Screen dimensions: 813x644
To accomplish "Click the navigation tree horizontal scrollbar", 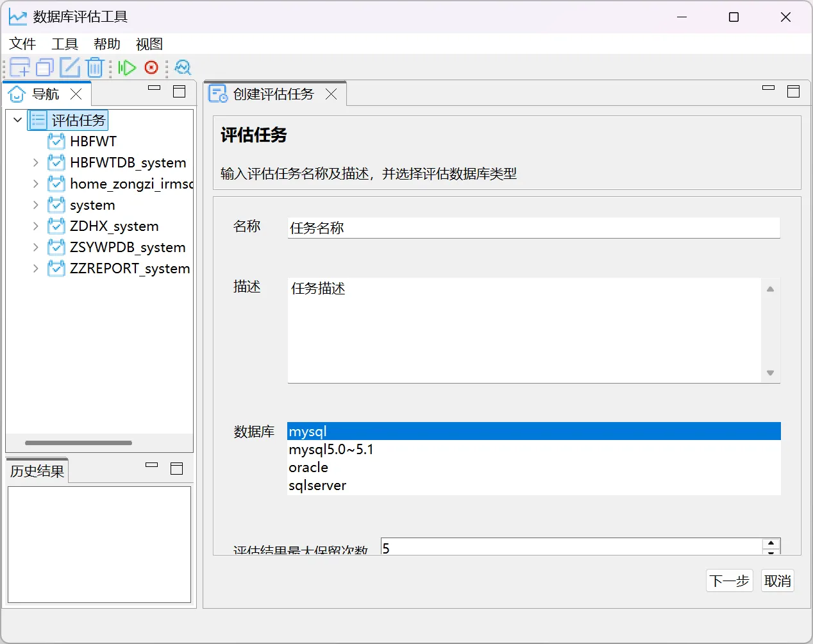I will point(78,443).
